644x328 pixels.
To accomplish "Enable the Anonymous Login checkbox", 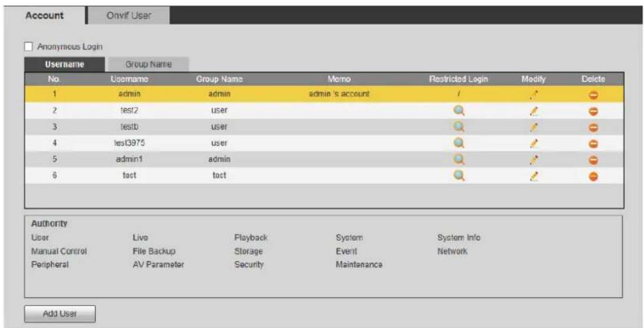I will [x=28, y=47].
